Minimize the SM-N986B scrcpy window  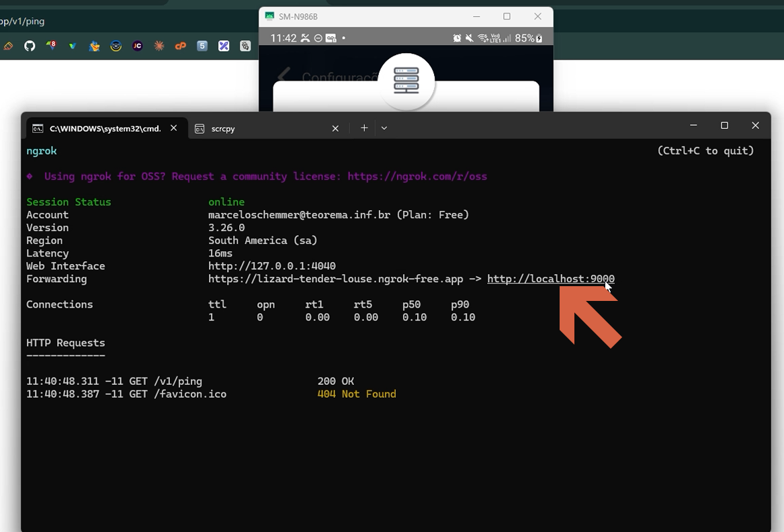476,17
